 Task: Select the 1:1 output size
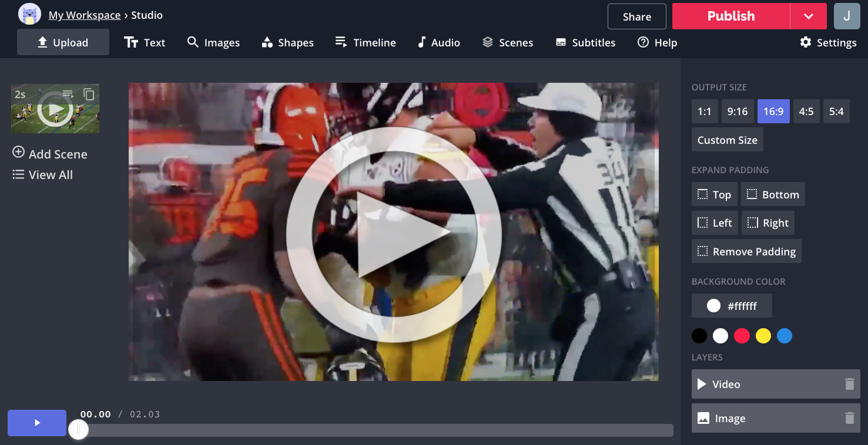[x=705, y=112]
